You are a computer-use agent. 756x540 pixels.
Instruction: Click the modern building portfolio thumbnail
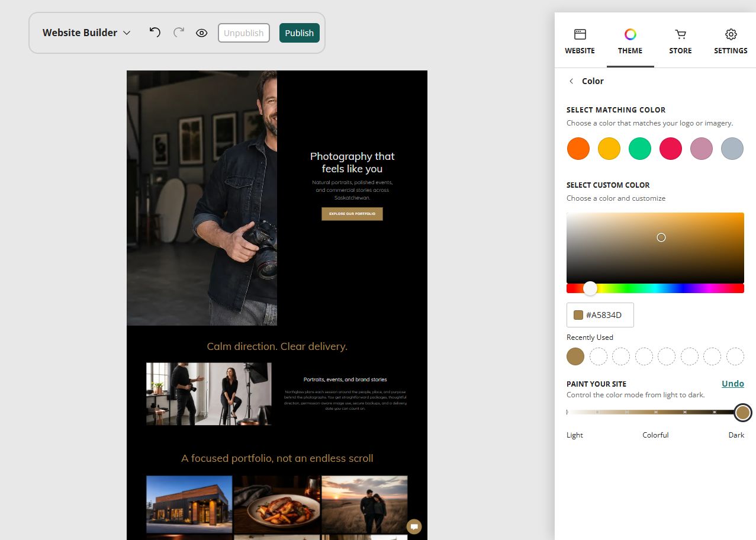(x=189, y=504)
